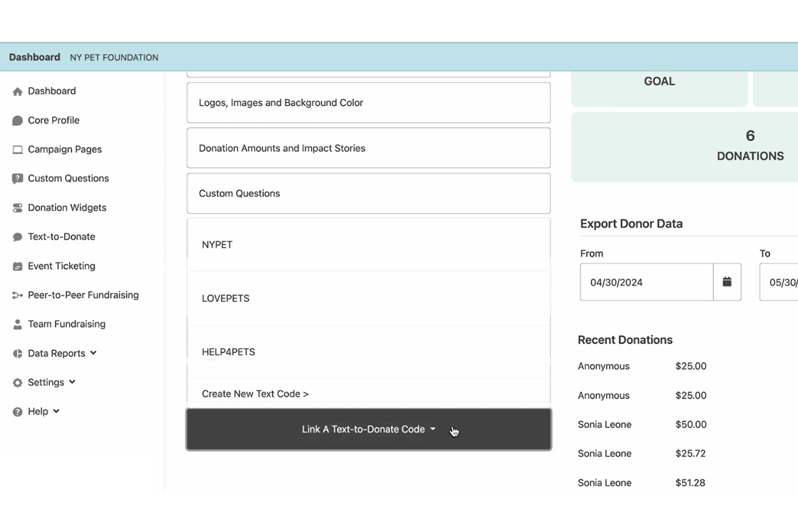Click the Link A Text-to-Donate Code button

click(368, 429)
